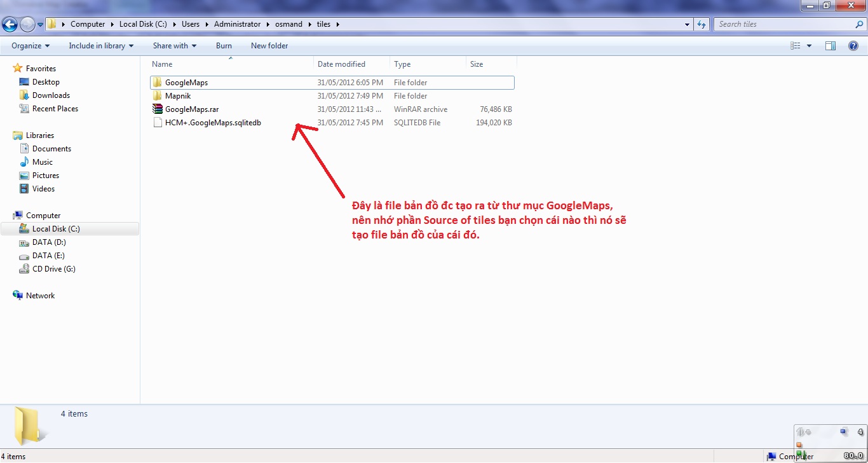The height and width of the screenshot is (463, 868).
Task: Click the change view icon
Action: [796, 46]
